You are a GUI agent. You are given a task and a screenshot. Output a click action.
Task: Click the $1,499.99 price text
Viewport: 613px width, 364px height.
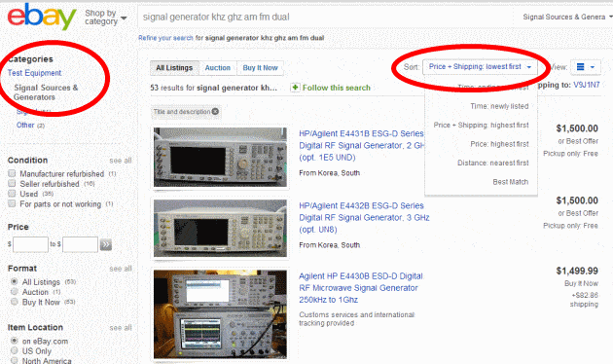[577, 271]
